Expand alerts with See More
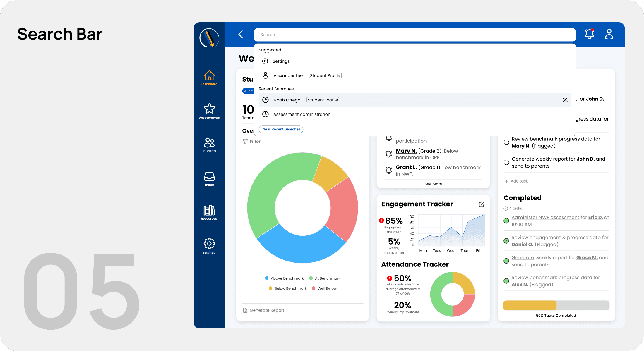 click(x=433, y=184)
